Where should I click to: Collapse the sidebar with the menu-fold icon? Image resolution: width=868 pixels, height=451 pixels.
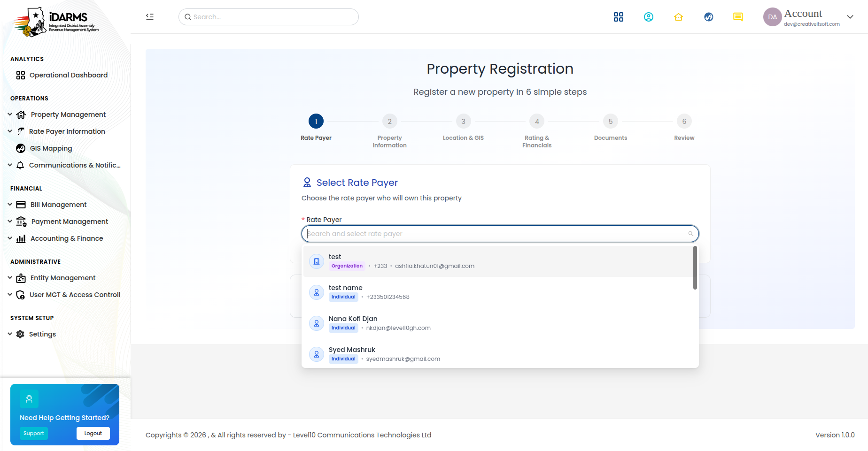click(x=150, y=17)
